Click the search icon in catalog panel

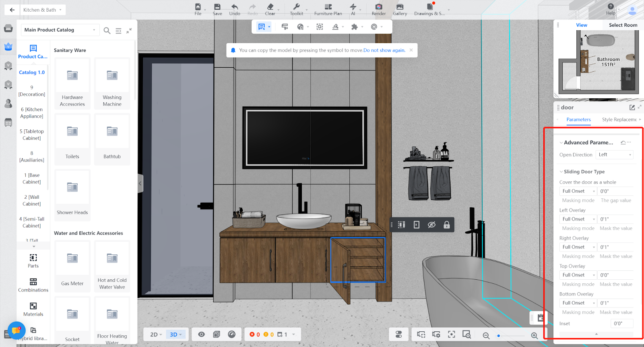tap(107, 31)
